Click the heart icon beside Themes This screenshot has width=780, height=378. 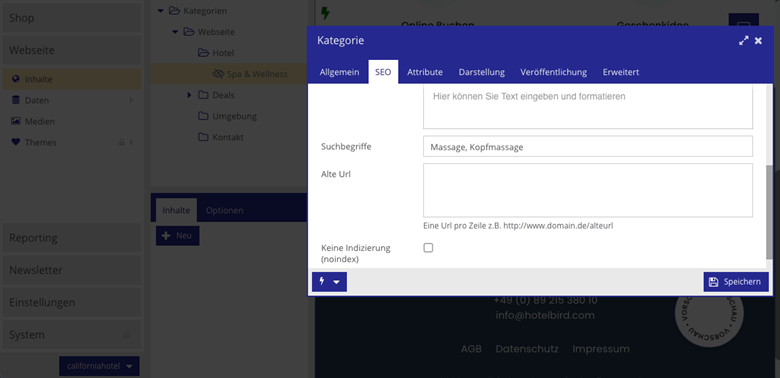[16, 142]
